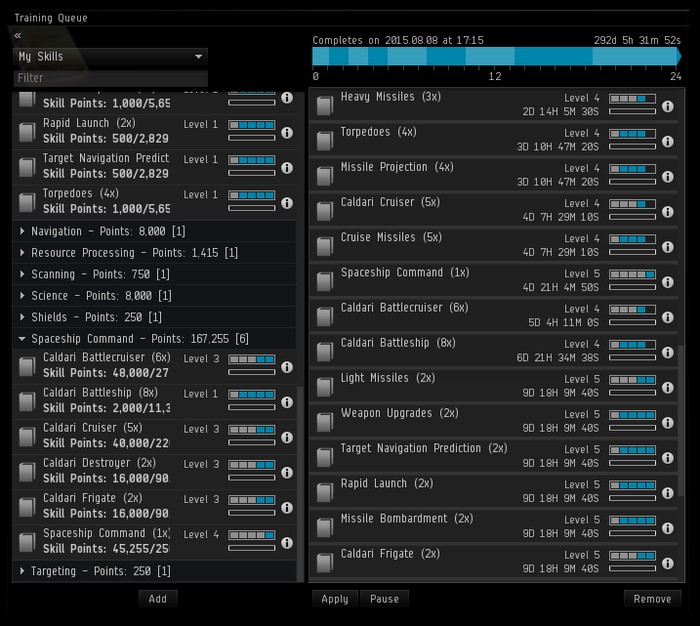Viewport: 700px width, 626px height.
Task: Click the Apply button
Action: 335,599
